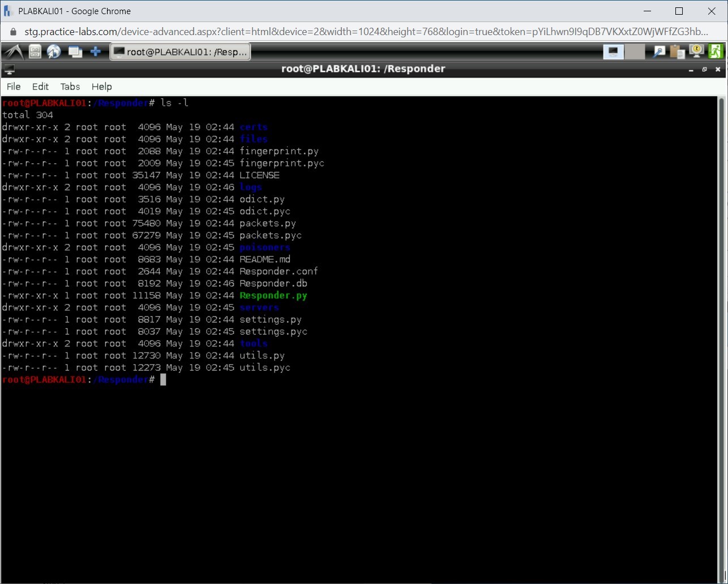Click the lock screen key icon

[x=696, y=51]
